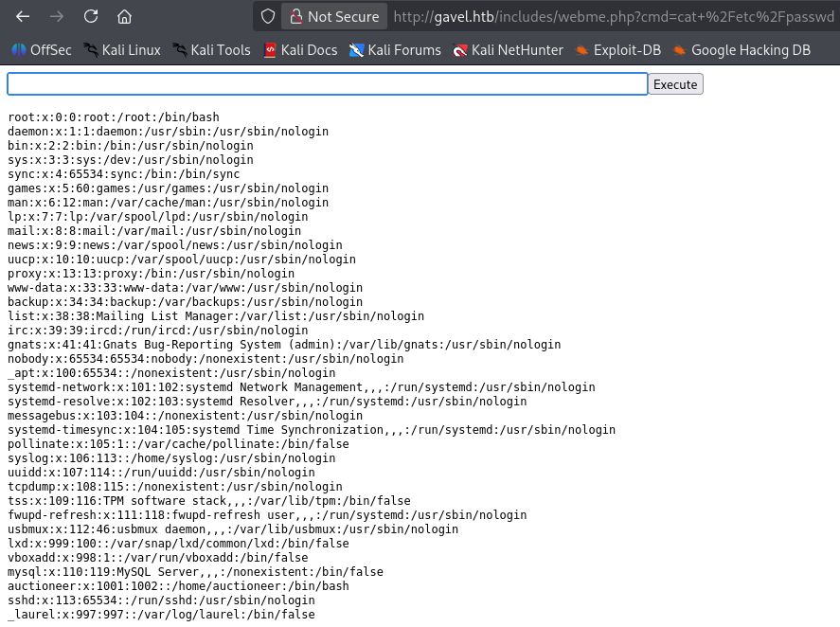
Task: Open the Kali Linux bookmark
Action: coord(121,50)
